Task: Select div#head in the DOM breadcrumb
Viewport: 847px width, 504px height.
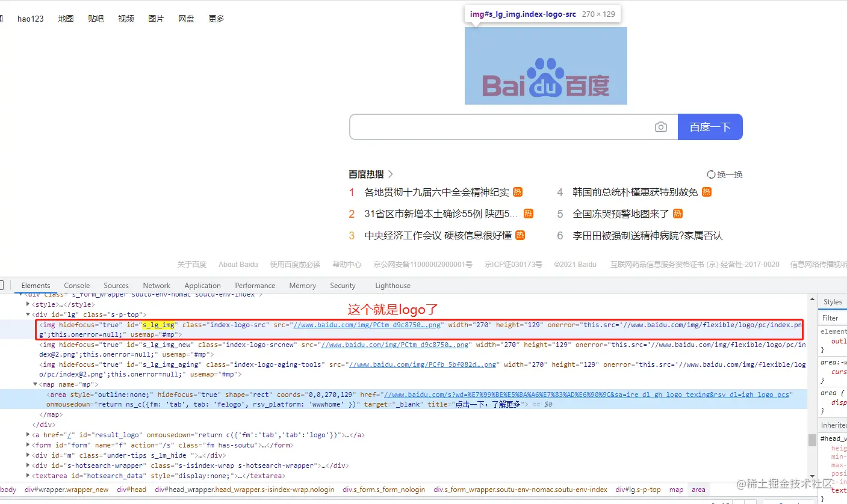Action: (132, 490)
